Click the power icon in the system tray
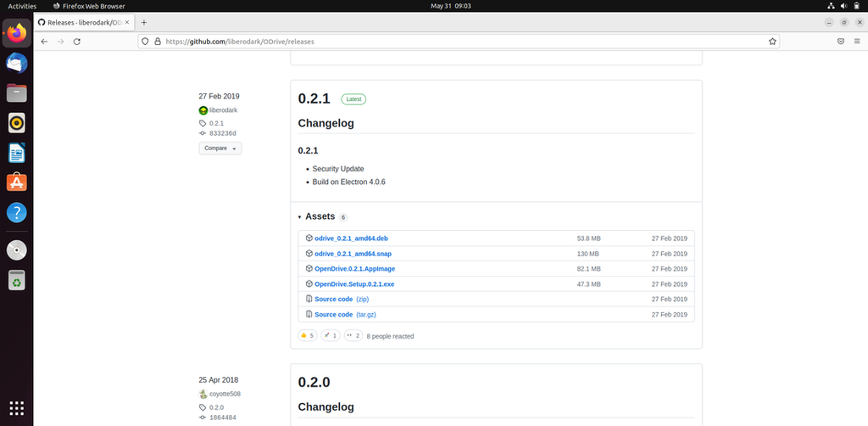 [858, 6]
